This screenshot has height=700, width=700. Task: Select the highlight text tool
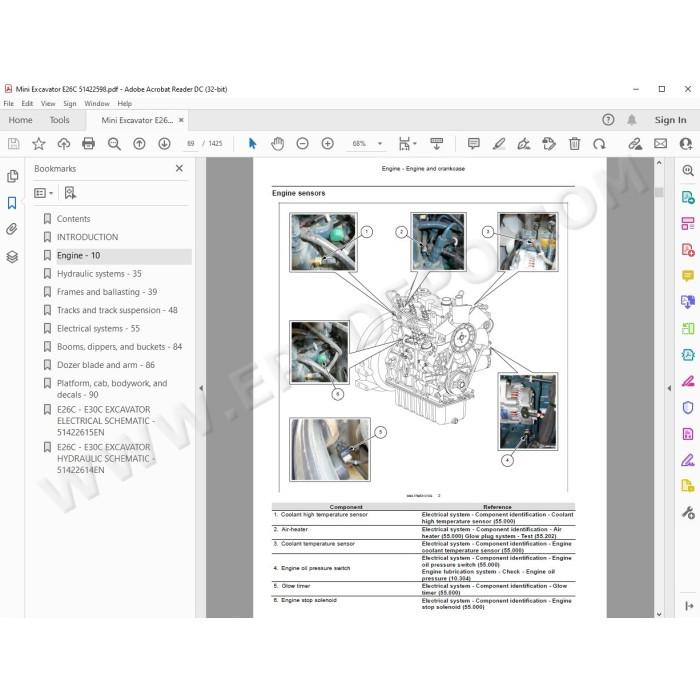(499, 144)
